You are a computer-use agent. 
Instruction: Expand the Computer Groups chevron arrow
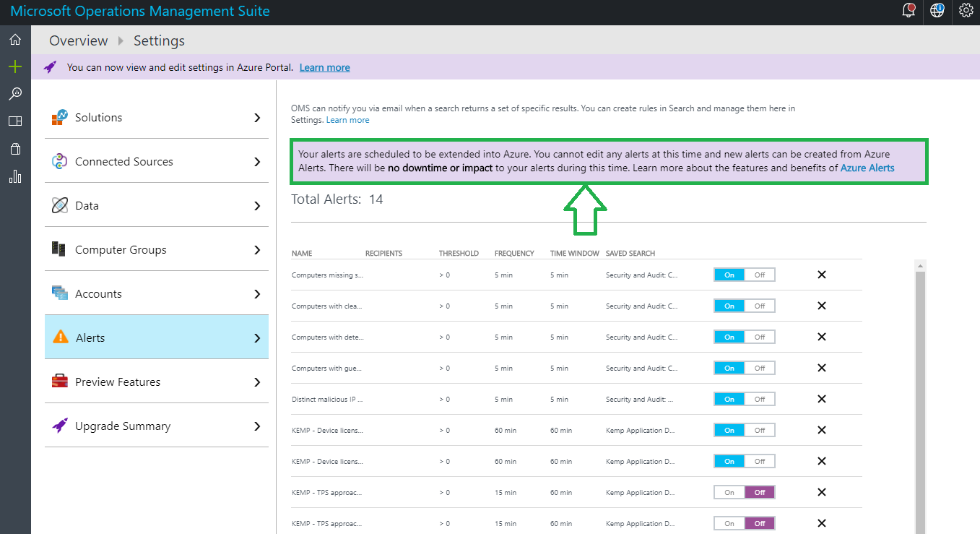click(x=257, y=250)
